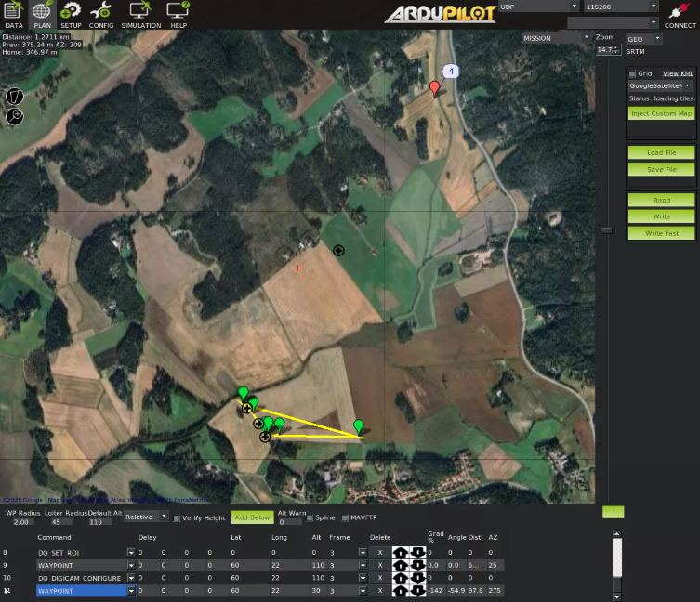Open the SIMULATION screen
This screenshot has height=602, width=700.
141,15
